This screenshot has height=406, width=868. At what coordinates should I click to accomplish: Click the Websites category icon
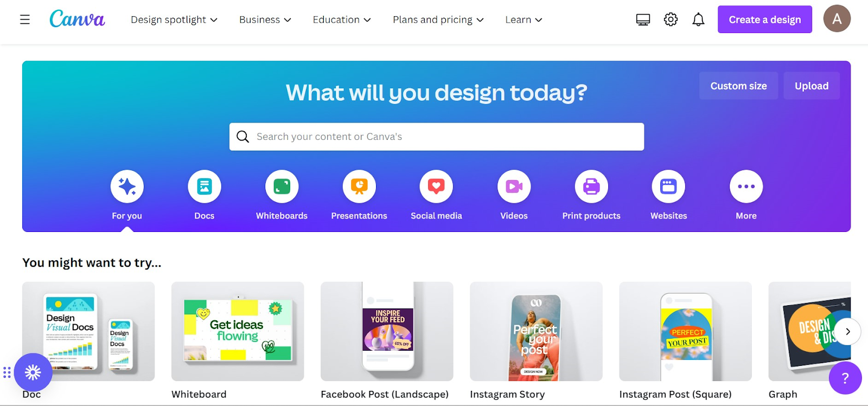point(668,186)
